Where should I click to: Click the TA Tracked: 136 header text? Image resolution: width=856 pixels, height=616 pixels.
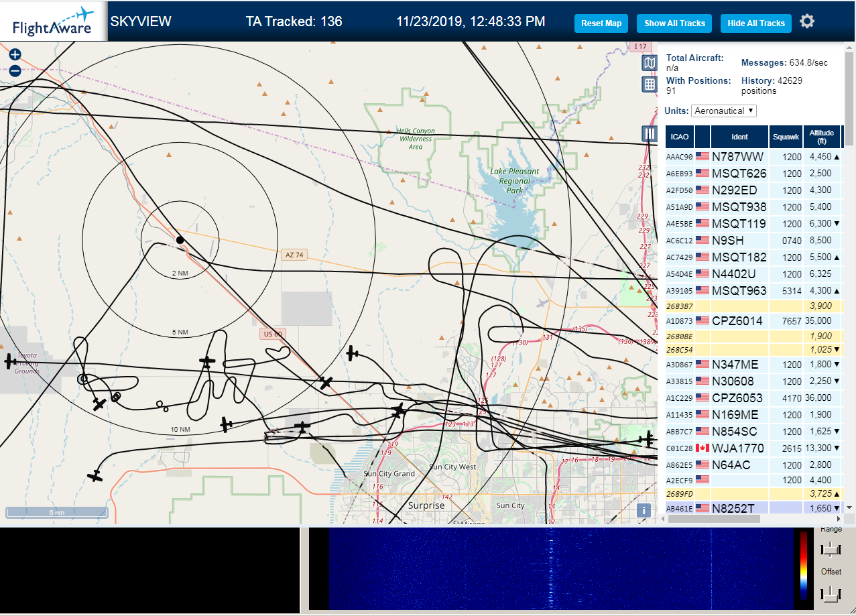[x=294, y=21]
